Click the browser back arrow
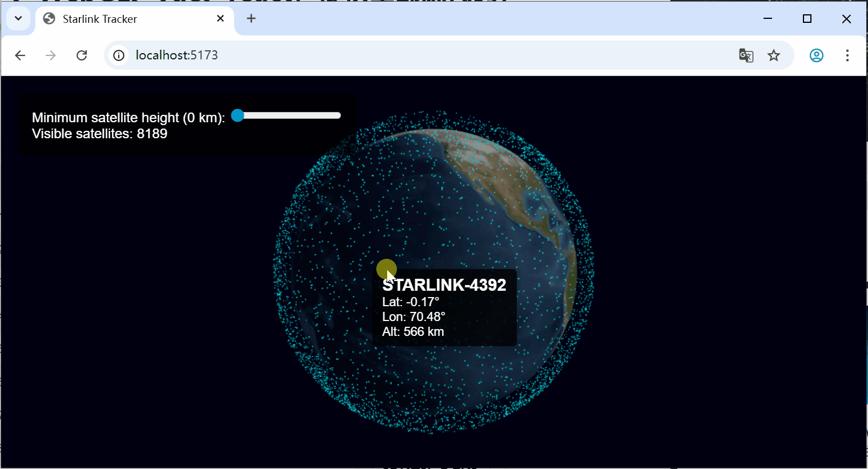The image size is (868, 469). pos(20,55)
